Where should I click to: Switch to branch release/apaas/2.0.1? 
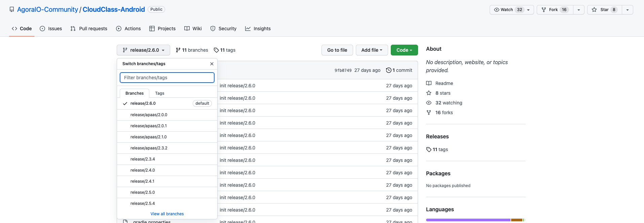(167, 126)
